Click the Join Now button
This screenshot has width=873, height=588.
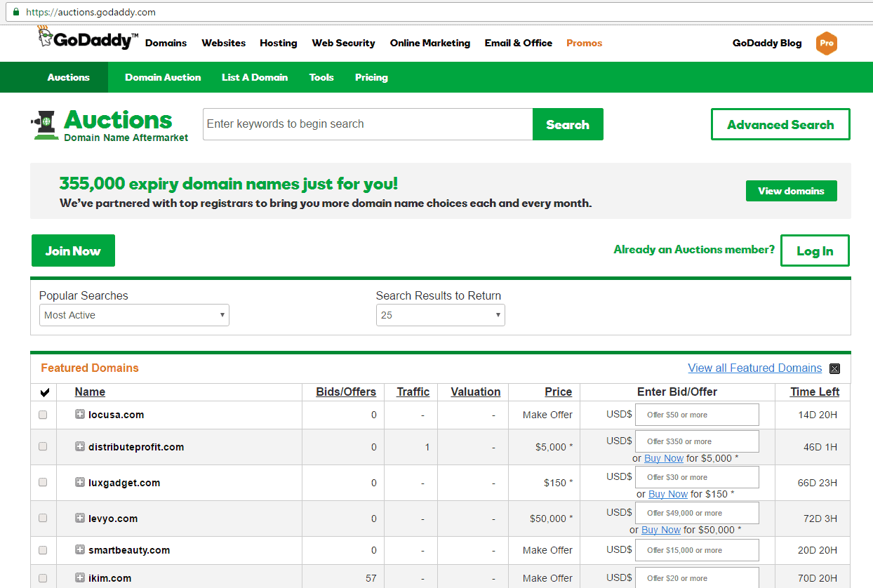[x=73, y=250]
